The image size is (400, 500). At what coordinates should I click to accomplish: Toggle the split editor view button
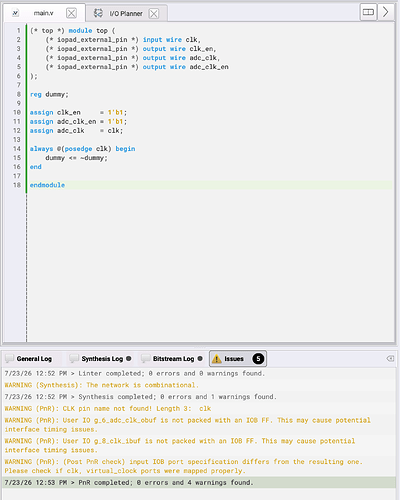[368, 12]
